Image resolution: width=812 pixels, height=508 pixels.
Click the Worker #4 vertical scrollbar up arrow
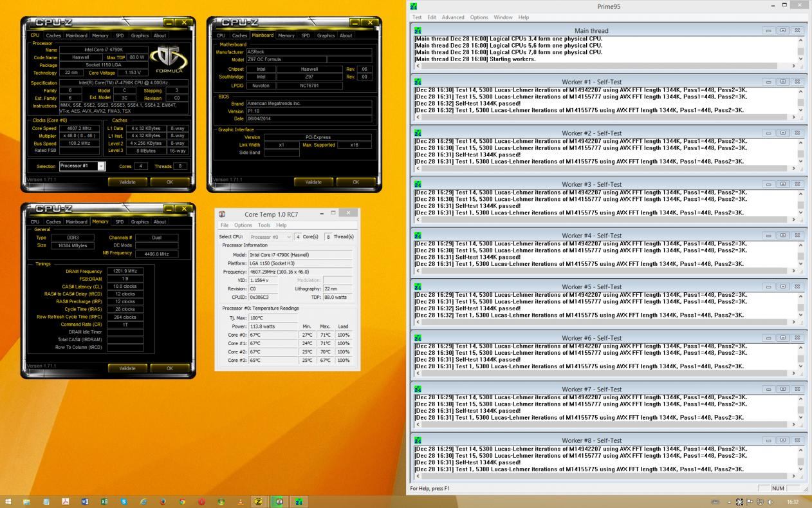coord(801,245)
